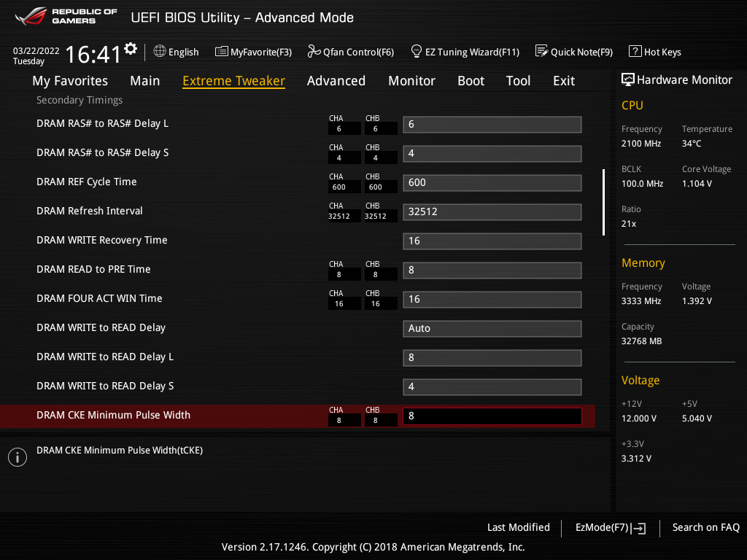Show the Hot Keys list
The height and width of the screenshot is (560, 747).
(655, 52)
